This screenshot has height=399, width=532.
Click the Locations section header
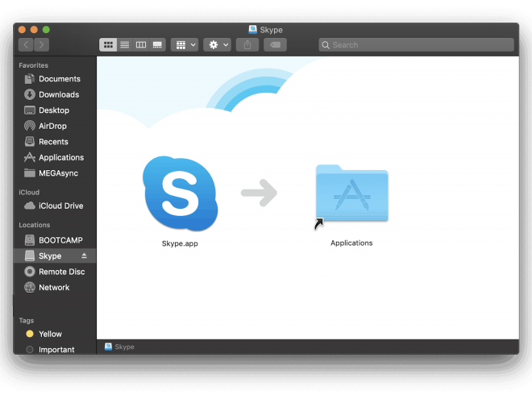pos(35,225)
